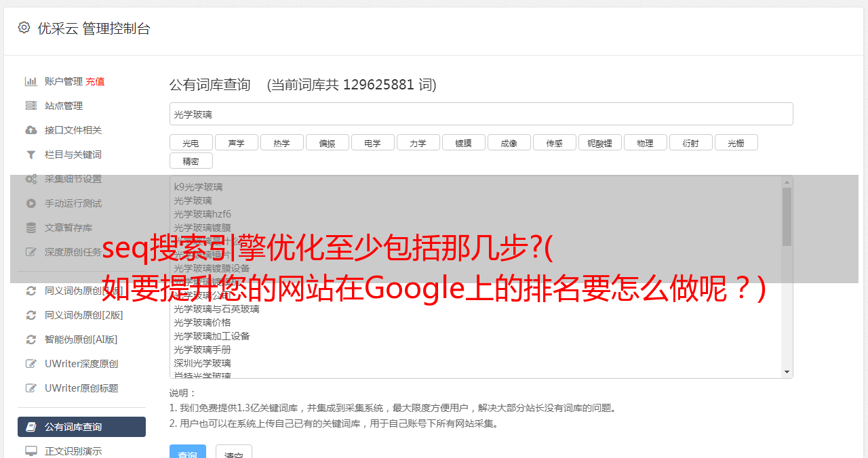Click the gear icon beside 优采云 管理控制台

click(x=24, y=28)
